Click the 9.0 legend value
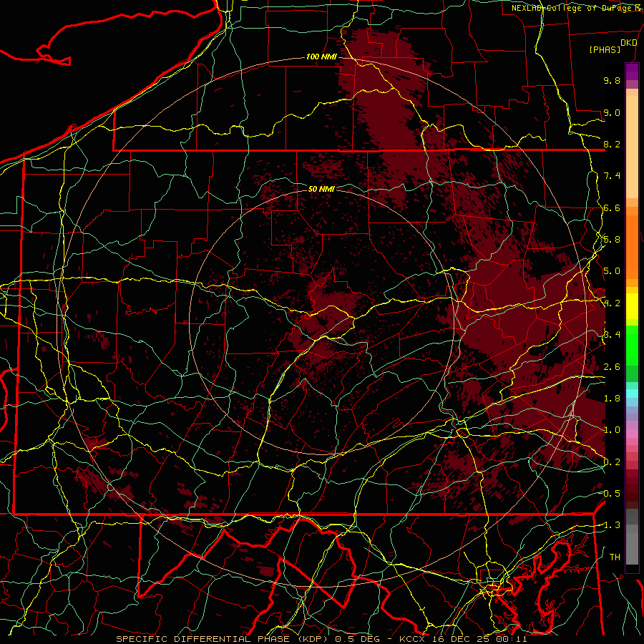 coord(612,112)
